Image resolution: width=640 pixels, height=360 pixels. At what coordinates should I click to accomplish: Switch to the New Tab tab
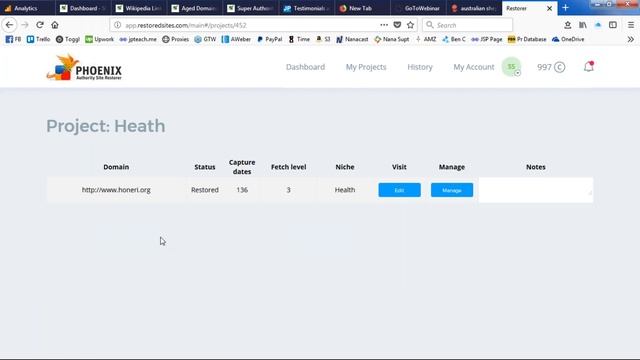363,8
